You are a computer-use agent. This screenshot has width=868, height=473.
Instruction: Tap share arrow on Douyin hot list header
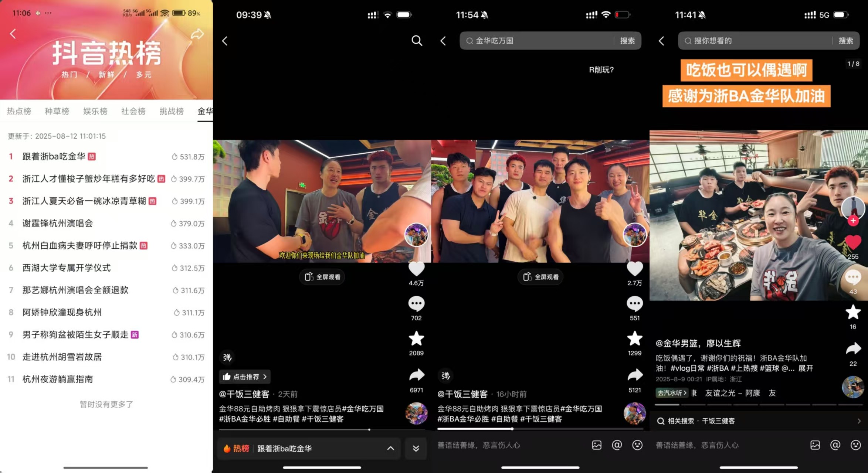[x=197, y=34]
